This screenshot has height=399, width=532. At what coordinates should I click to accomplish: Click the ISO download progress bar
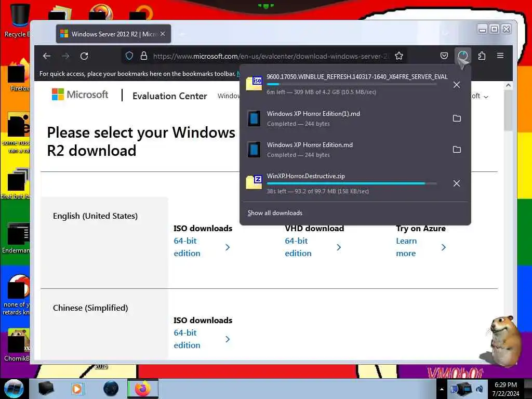(352, 84)
